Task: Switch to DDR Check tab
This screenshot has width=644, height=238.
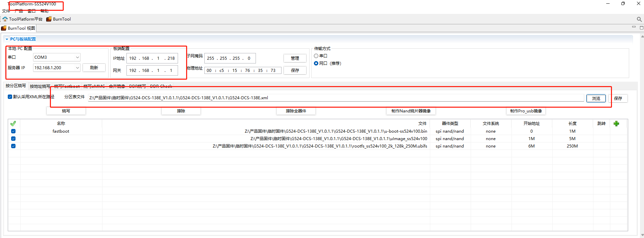Action: click(x=161, y=86)
